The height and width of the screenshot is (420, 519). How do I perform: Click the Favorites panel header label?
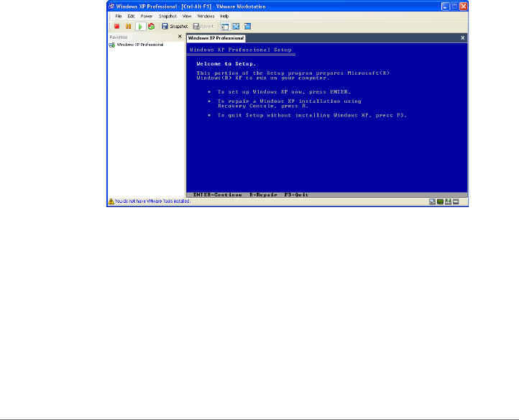click(x=119, y=37)
